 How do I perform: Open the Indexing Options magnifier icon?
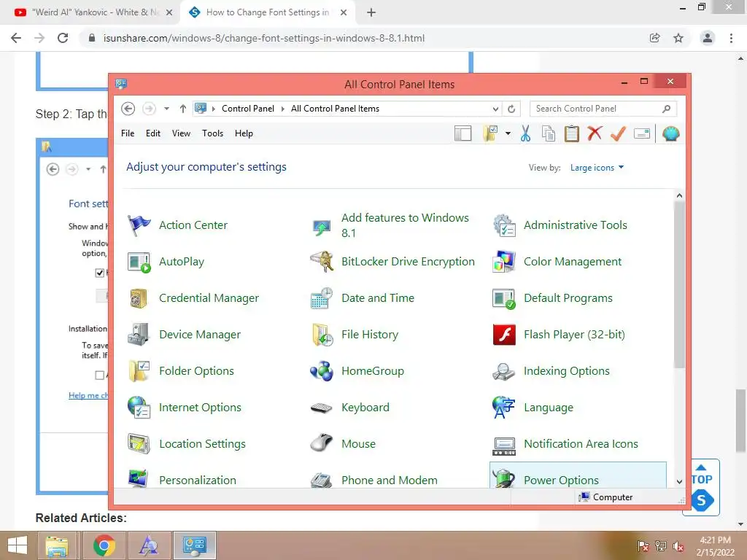coord(504,371)
